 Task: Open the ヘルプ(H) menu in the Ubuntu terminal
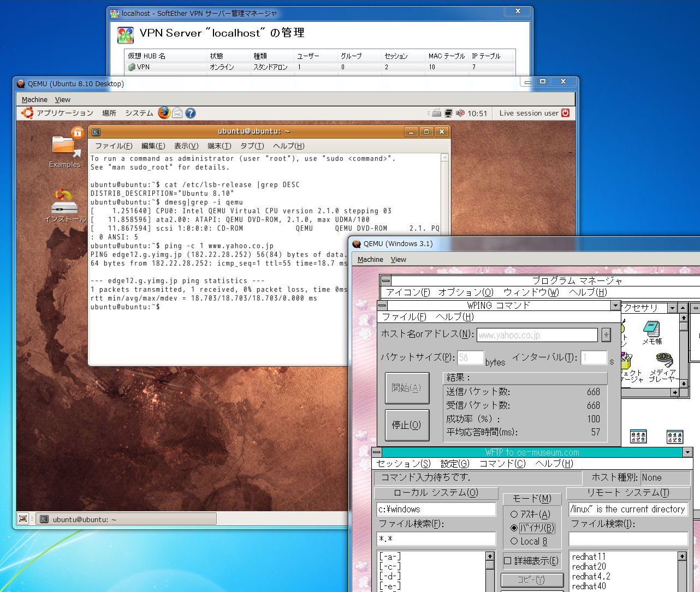pos(289,146)
